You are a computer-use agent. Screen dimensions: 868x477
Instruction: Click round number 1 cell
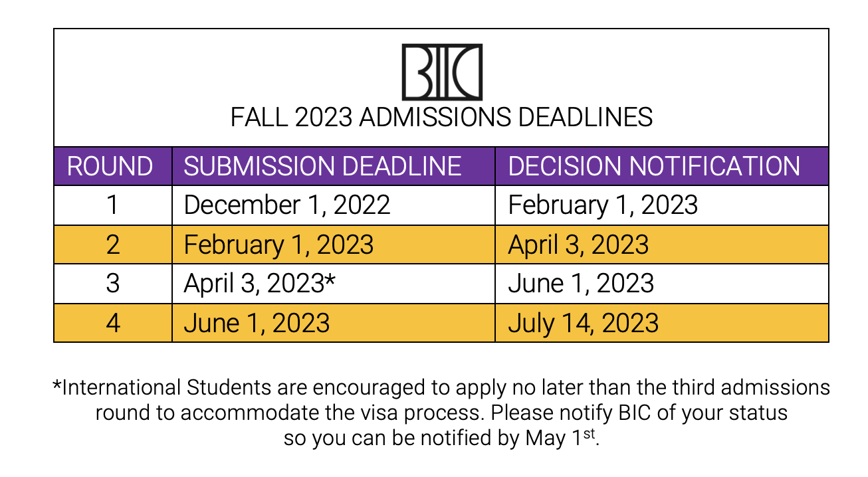(x=112, y=205)
